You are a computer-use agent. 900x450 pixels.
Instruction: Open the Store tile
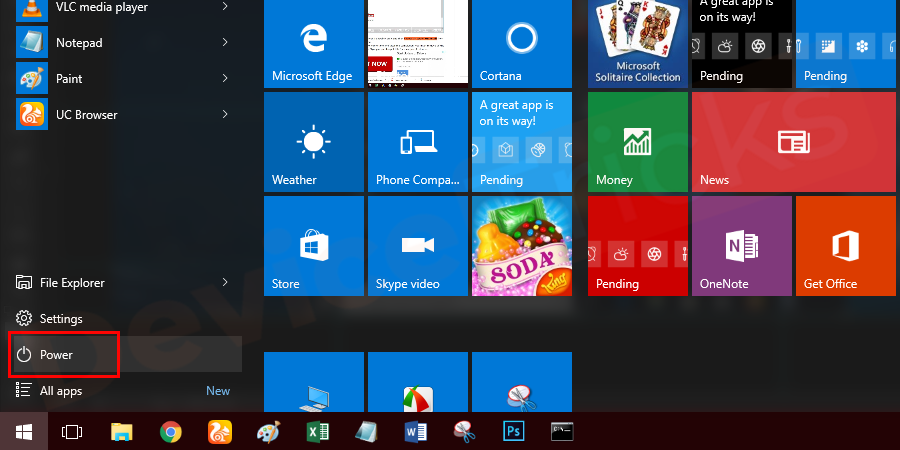tap(314, 246)
